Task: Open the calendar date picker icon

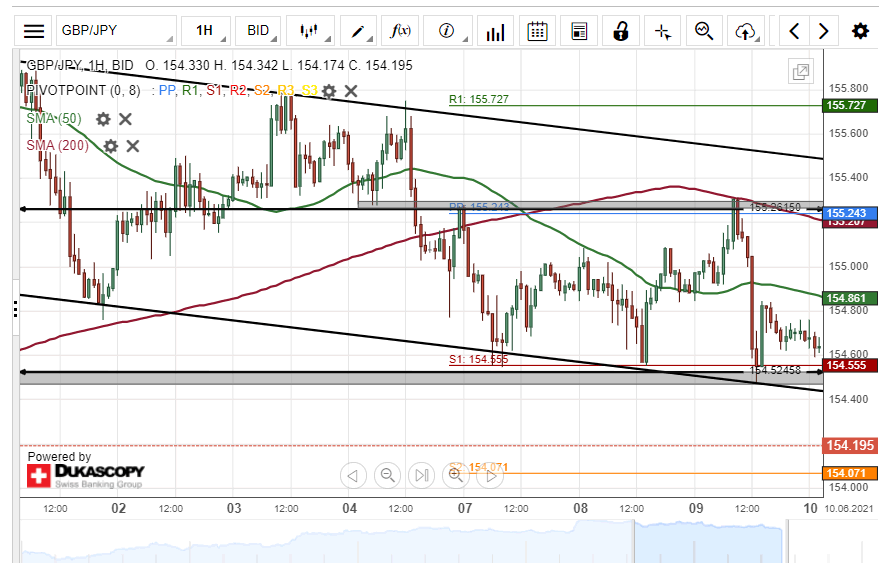Action: (537, 30)
